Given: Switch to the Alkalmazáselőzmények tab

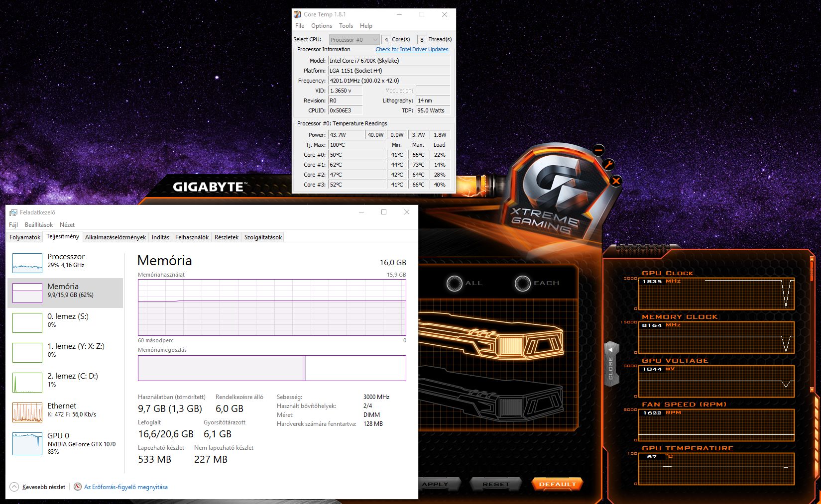Looking at the screenshot, I should (116, 237).
